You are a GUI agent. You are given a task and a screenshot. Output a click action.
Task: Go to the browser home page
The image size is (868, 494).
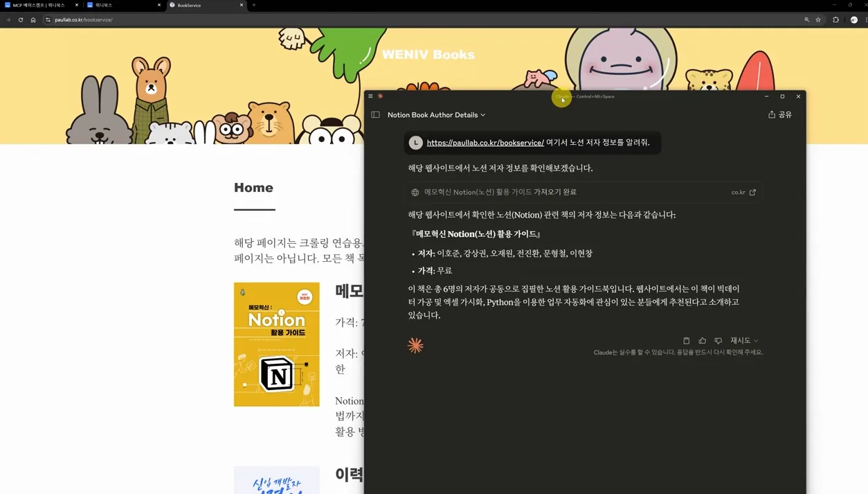pyautogui.click(x=33, y=20)
